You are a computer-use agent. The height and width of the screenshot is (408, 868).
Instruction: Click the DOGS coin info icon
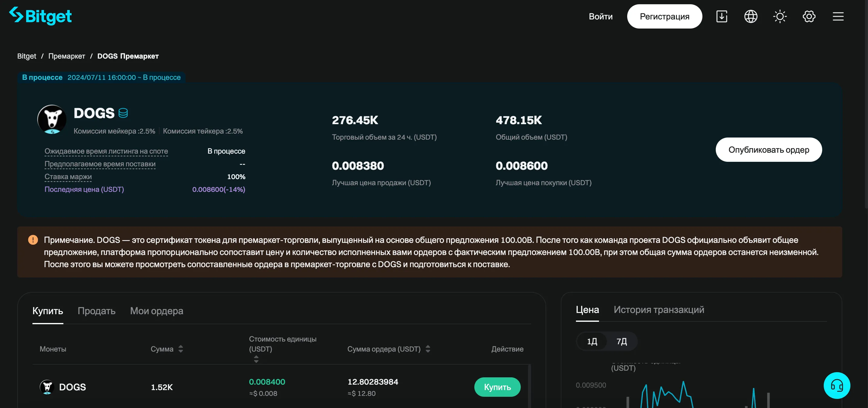point(123,113)
